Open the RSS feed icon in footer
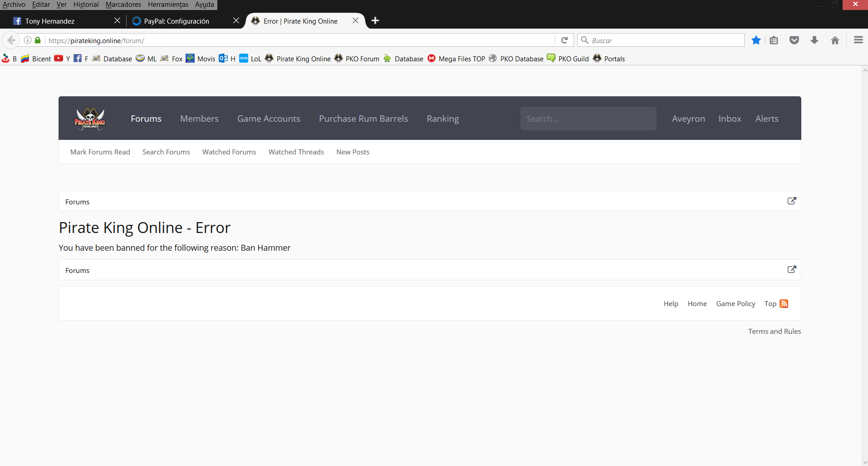 coord(784,303)
